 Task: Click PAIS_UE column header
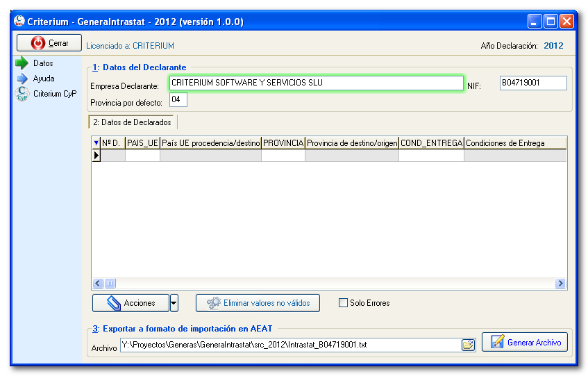142,143
